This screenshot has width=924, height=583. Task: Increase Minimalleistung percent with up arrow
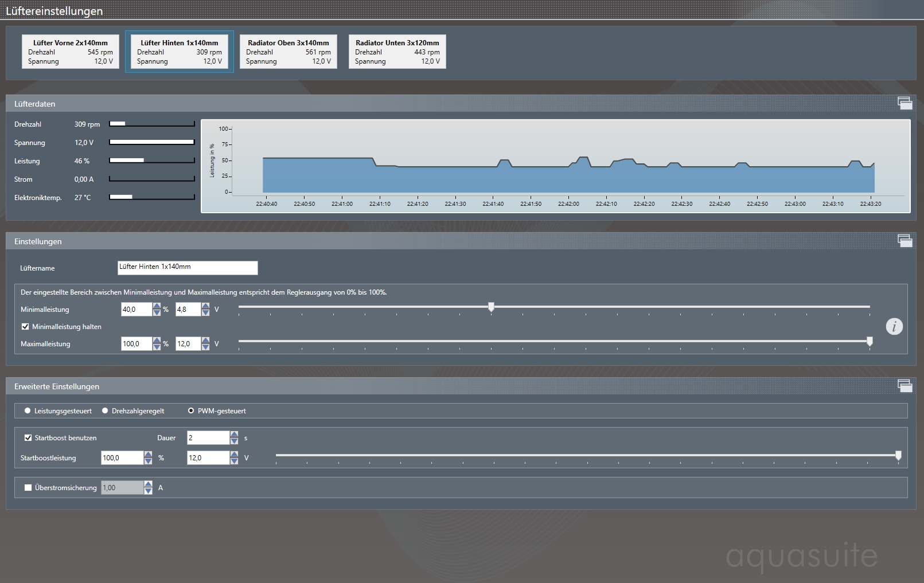[157, 306]
